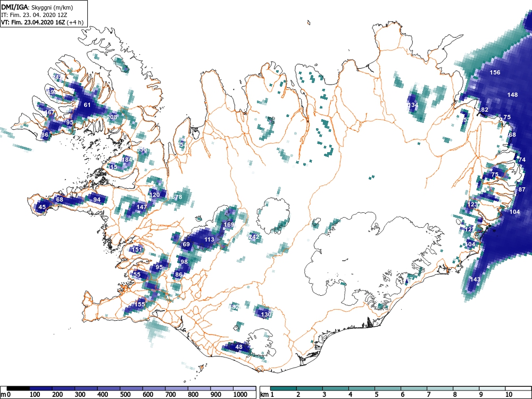Select the value 69 label

(186, 244)
